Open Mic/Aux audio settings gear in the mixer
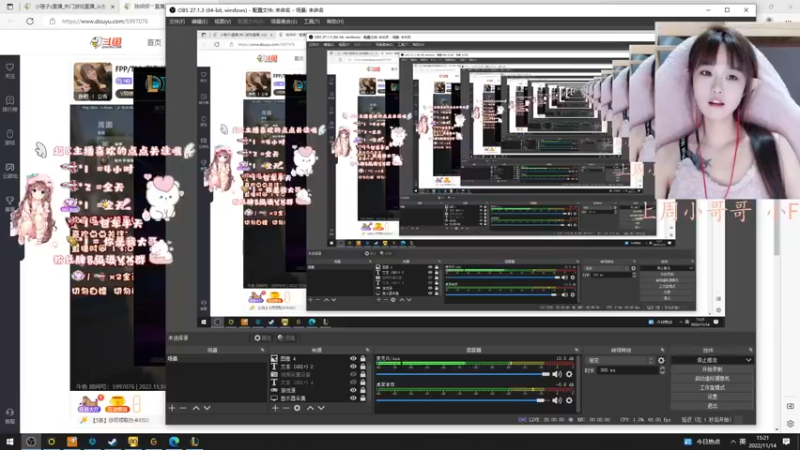 [x=569, y=374]
